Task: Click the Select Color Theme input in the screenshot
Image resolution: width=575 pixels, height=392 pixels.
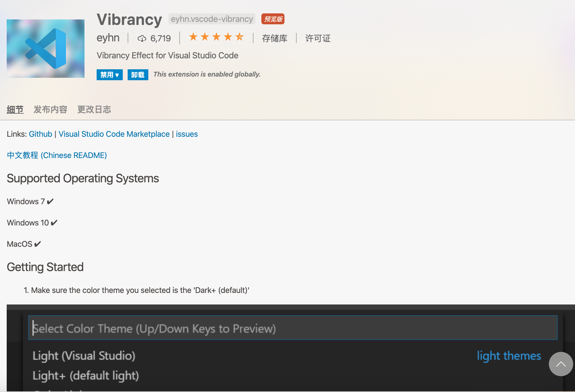Action: click(293, 328)
